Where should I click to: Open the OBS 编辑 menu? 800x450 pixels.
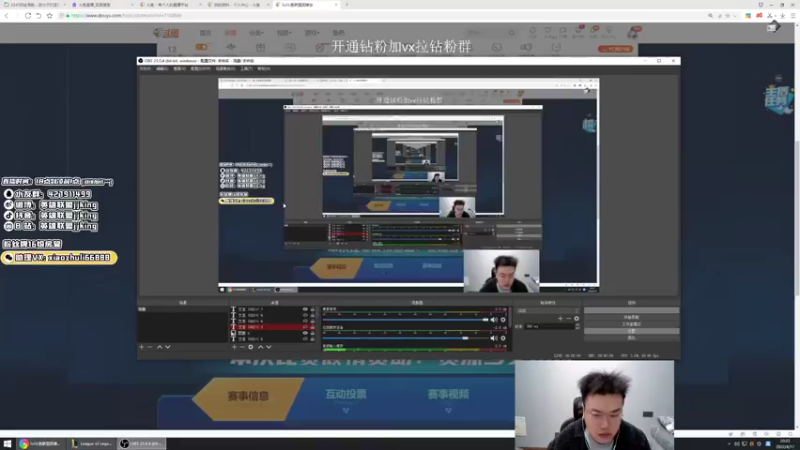pos(162,68)
